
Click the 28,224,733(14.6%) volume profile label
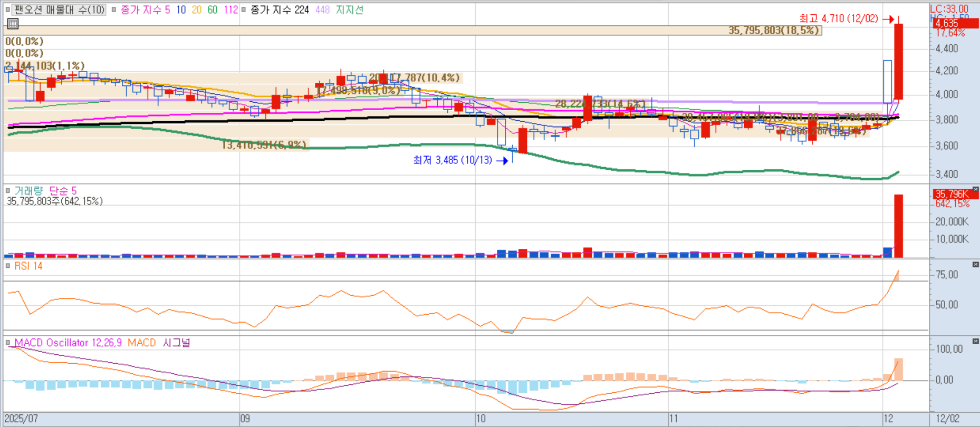[600, 104]
